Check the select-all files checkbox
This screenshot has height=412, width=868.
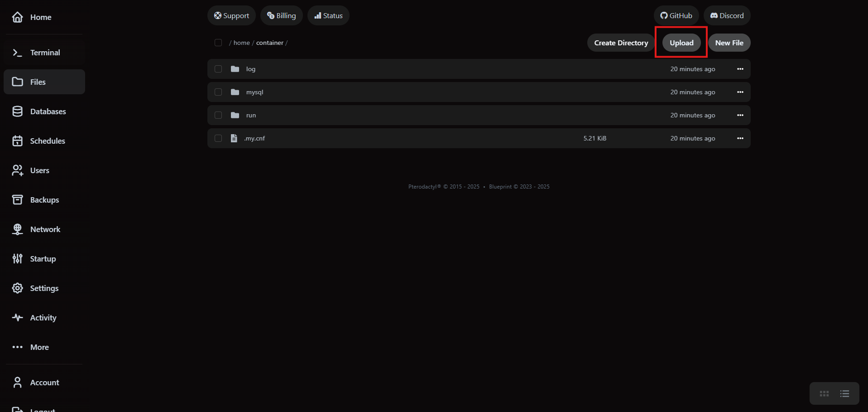tap(218, 42)
